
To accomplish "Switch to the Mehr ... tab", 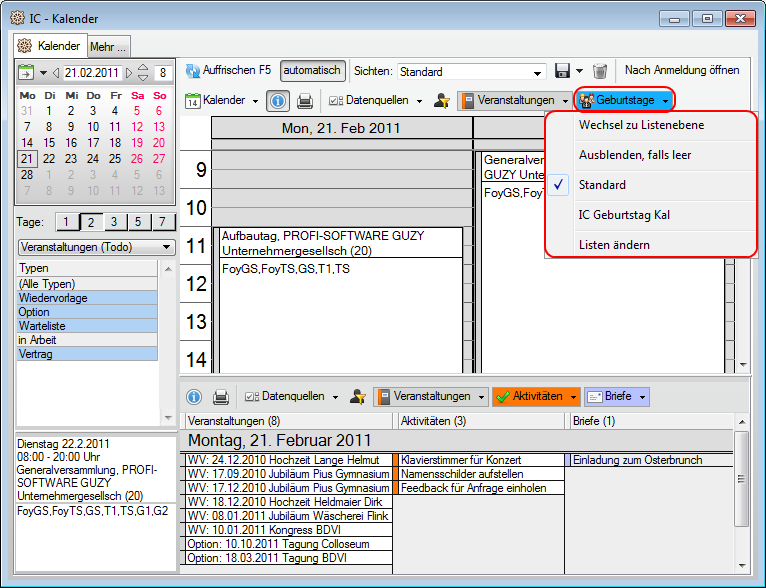I will click(108, 46).
